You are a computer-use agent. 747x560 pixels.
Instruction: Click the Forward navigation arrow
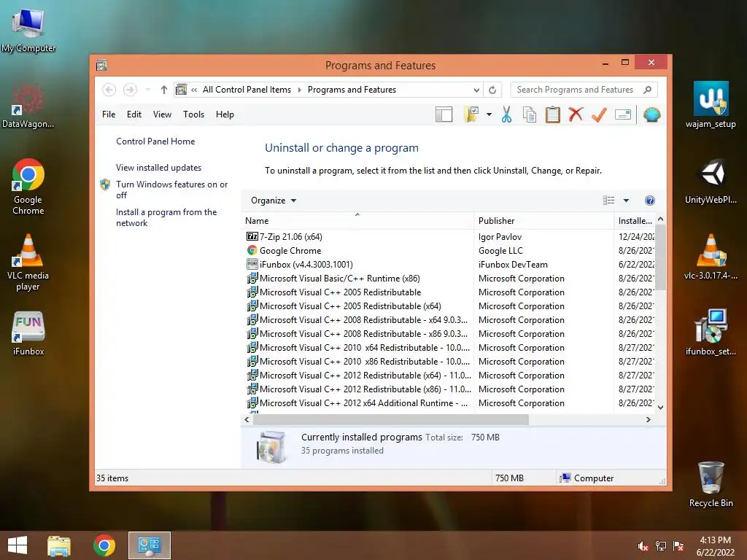pos(130,90)
